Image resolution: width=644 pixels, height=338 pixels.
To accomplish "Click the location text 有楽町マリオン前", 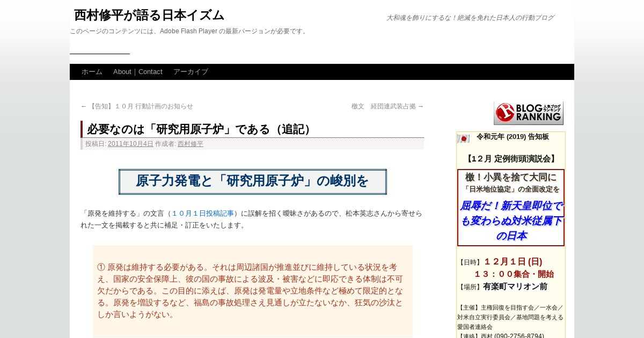I will tap(515, 286).
